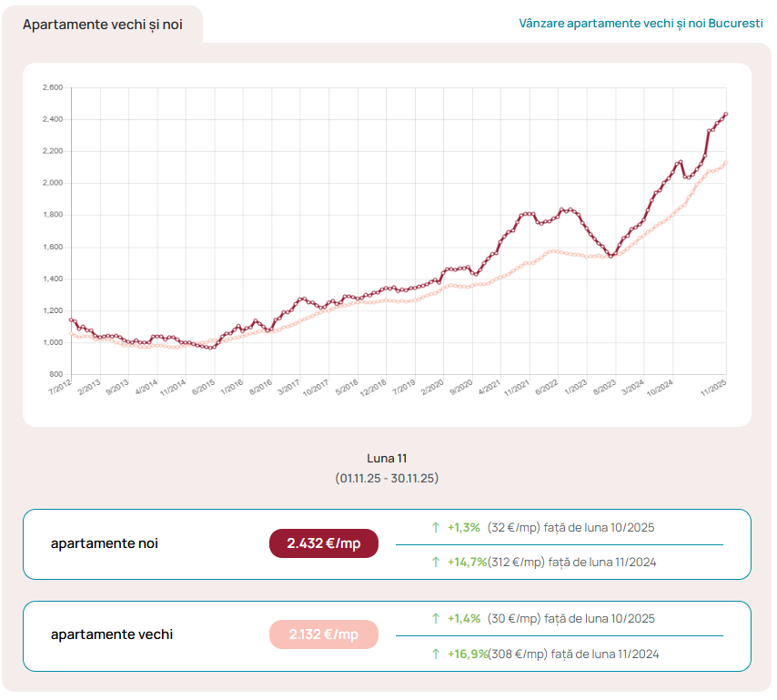The height and width of the screenshot is (700, 777).
Task: Click the green up arrow beside +16,9%
Action: tap(436, 654)
